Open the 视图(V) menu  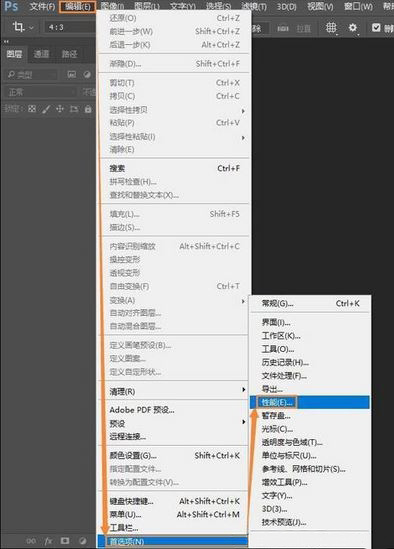tap(320, 6)
